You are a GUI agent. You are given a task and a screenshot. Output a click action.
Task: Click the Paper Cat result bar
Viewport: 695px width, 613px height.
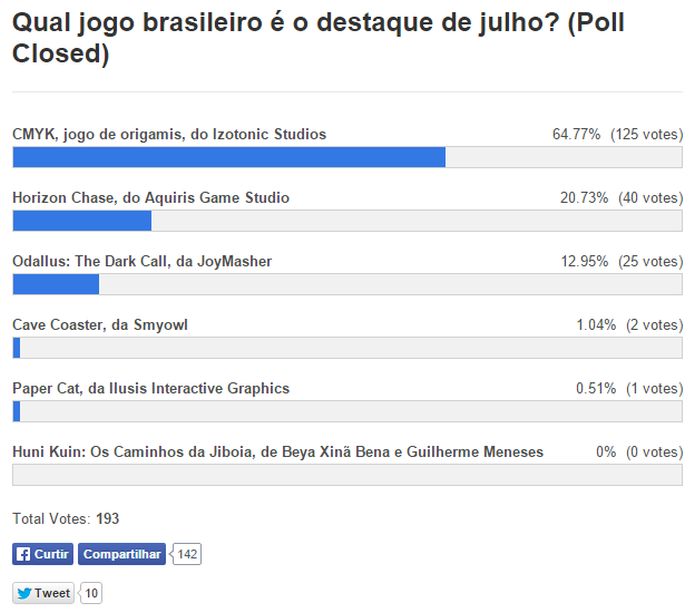(15, 411)
